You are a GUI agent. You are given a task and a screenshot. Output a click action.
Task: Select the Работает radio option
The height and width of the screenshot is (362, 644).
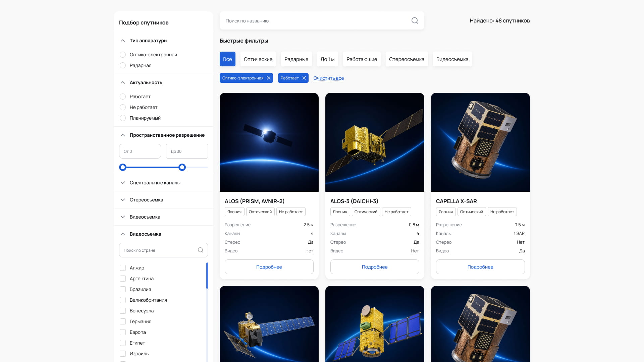point(123,97)
